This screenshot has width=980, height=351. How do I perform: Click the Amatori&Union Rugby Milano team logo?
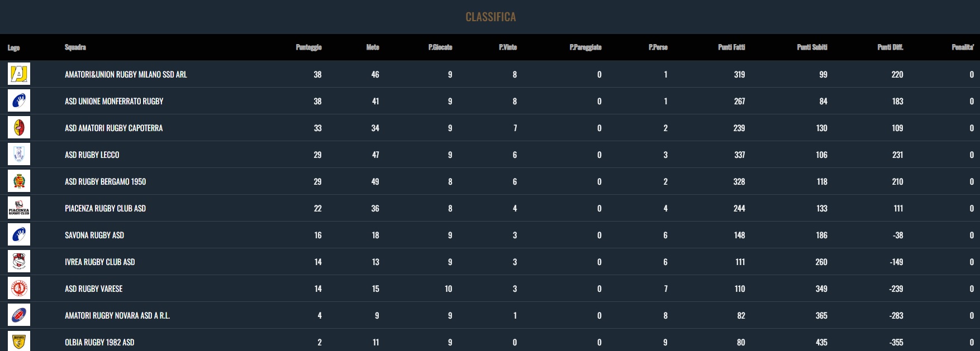click(x=19, y=74)
